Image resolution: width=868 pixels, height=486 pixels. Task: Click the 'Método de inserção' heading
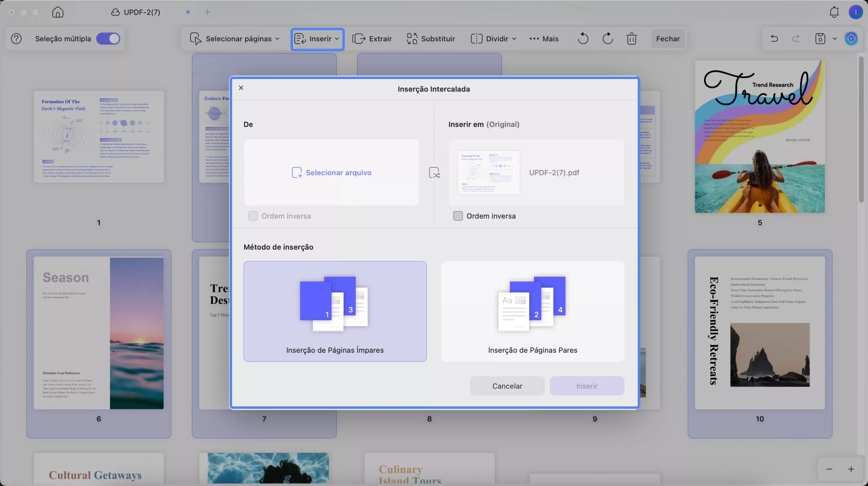pos(278,247)
